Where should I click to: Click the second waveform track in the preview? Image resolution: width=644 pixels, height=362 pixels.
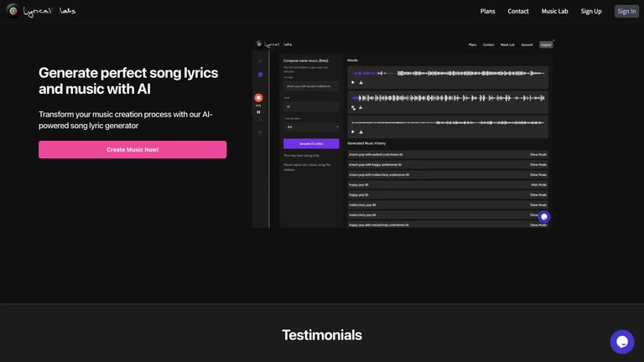pos(448,98)
